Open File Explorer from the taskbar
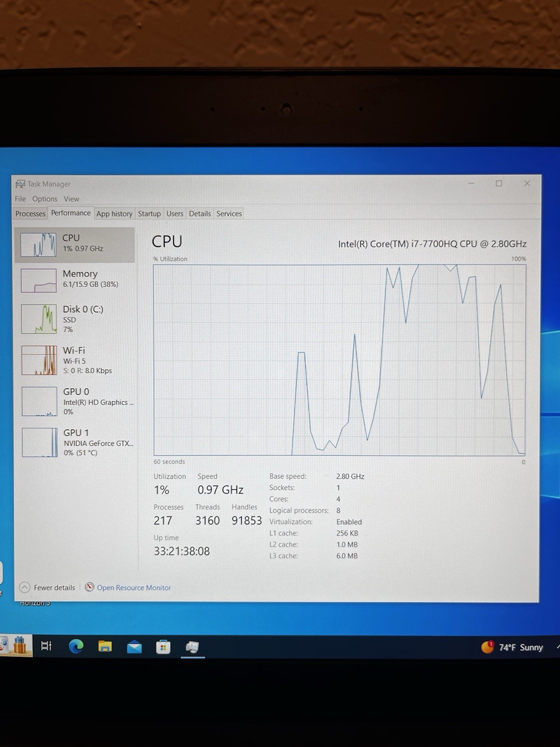Image resolution: width=560 pixels, height=747 pixels. [x=105, y=647]
